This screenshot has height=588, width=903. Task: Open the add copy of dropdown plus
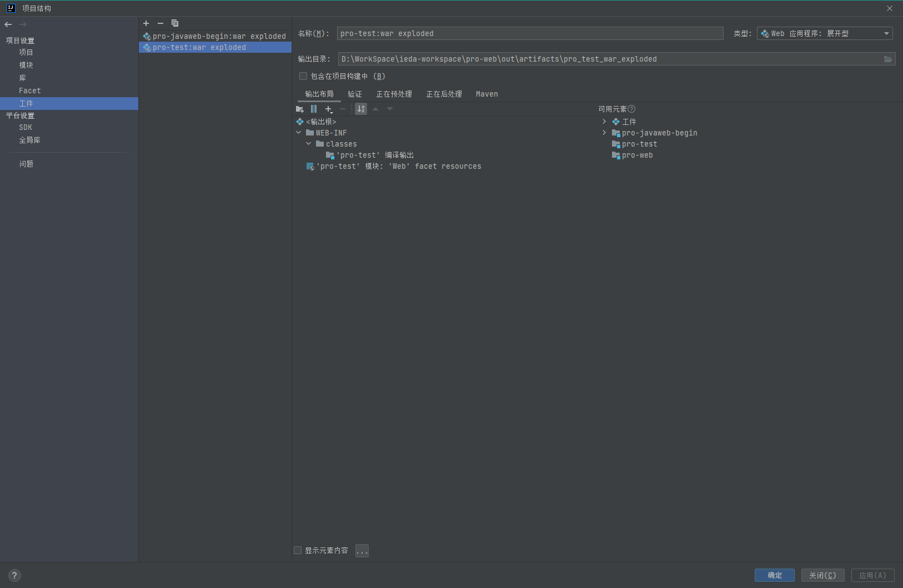329,109
